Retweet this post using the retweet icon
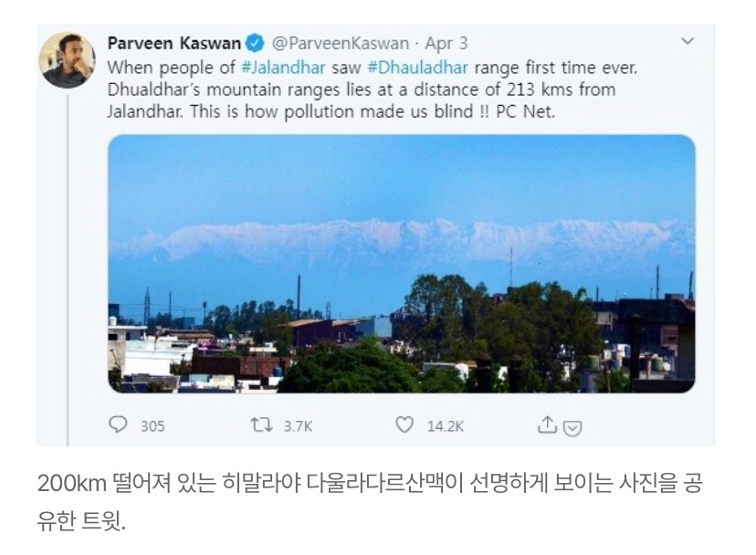The height and width of the screenshot is (555, 756). coord(260,424)
